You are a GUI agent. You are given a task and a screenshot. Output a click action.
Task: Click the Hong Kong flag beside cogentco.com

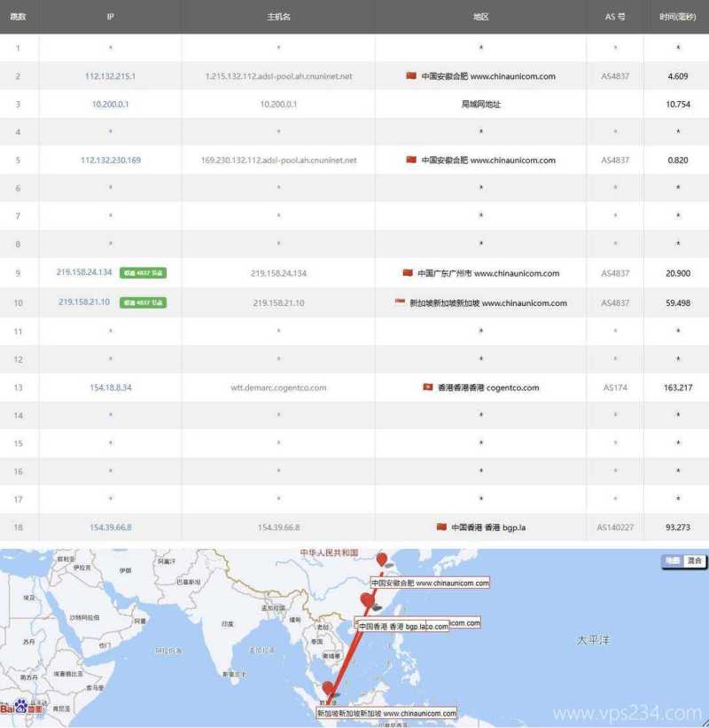point(428,387)
